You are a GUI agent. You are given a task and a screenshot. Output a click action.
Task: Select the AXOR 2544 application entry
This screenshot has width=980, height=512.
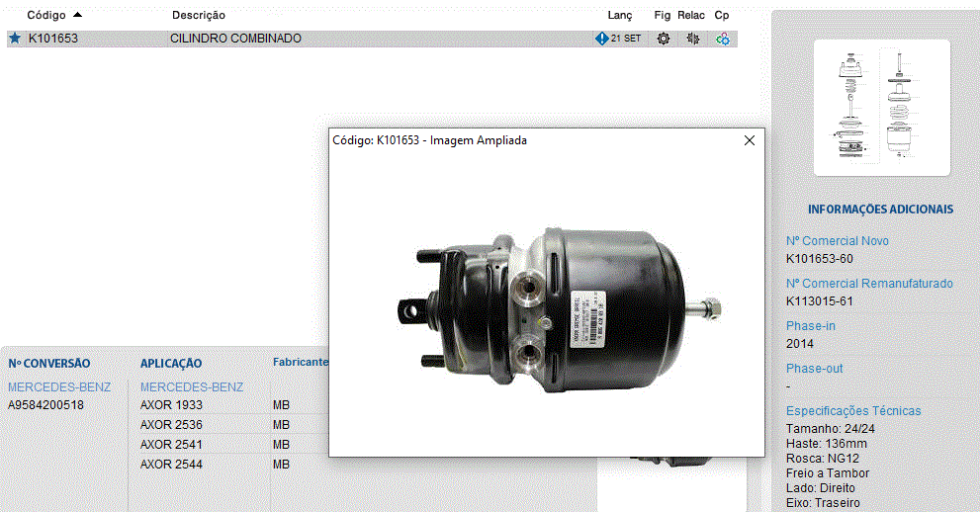pos(171,465)
